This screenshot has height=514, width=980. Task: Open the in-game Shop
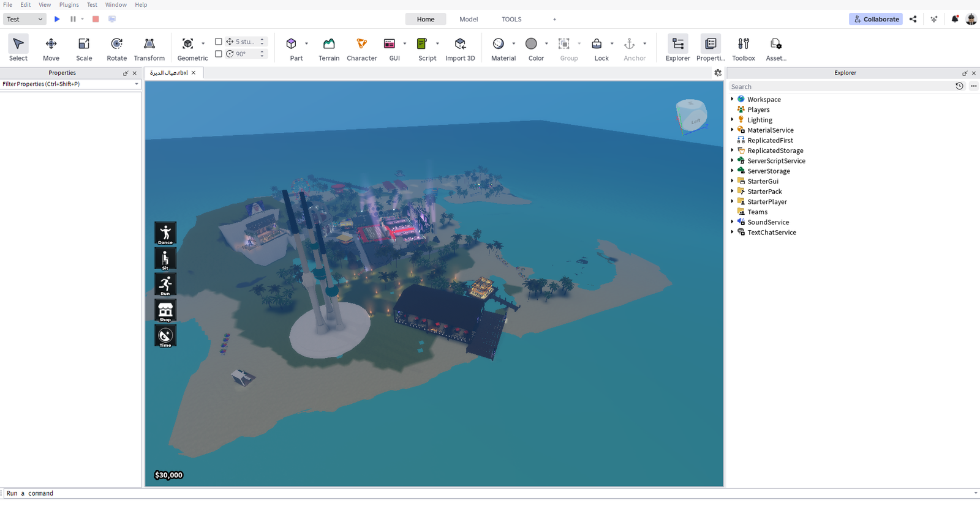[x=165, y=310]
